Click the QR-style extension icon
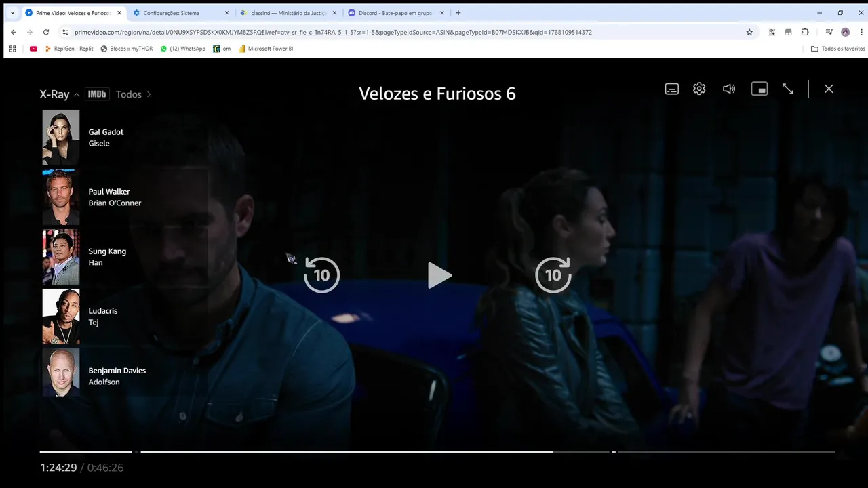Image resolution: width=868 pixels, height=488 pixels. click(x=772, y=32)
